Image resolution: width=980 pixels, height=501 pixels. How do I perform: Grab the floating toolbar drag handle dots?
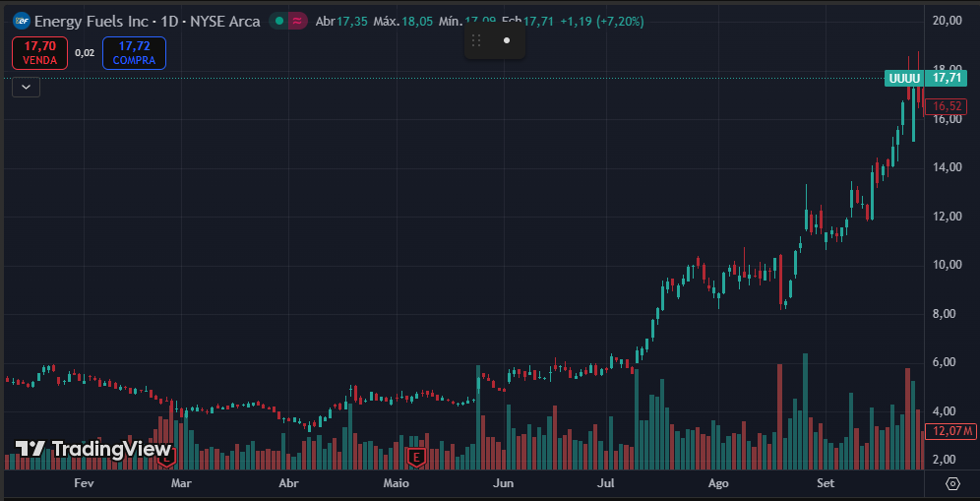(x=476, y=40)
